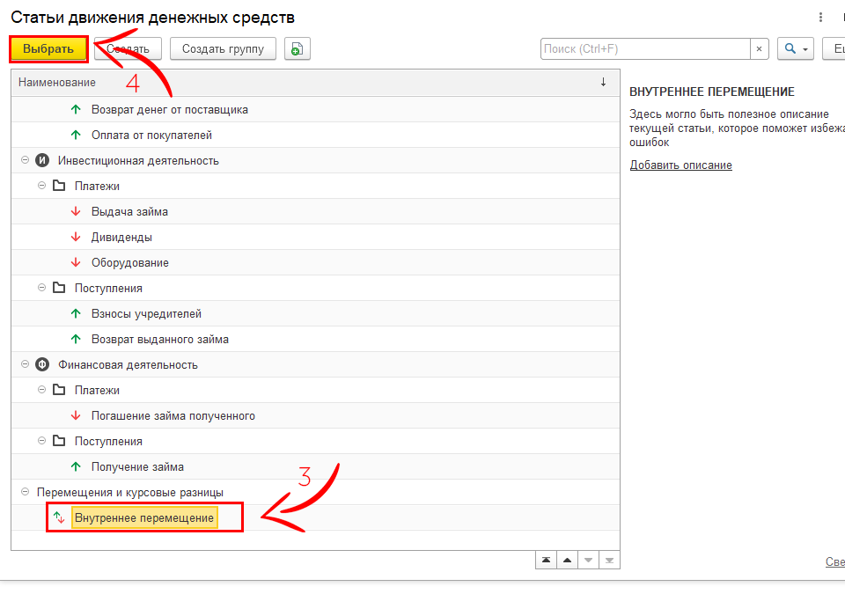Click the move down one item arrow button
The height and width of the screenshot is (616, 845).
[x=588, y=561]
